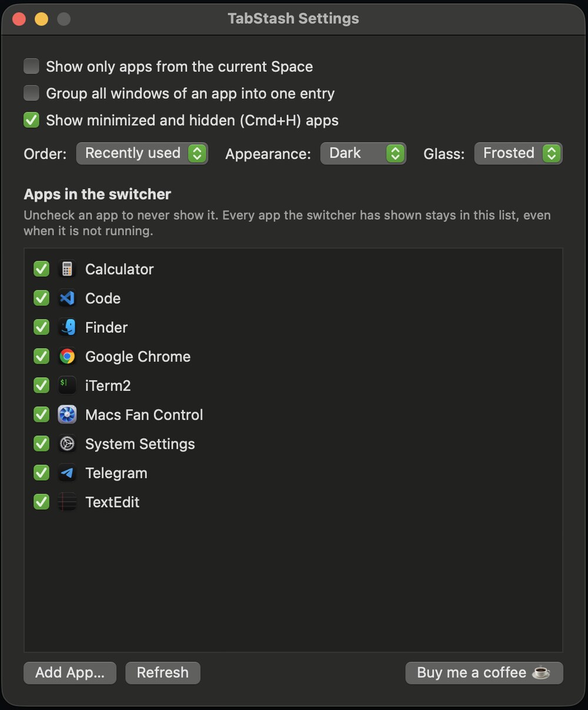
Task: Select the Calculator row label
Action: (119, 269)
